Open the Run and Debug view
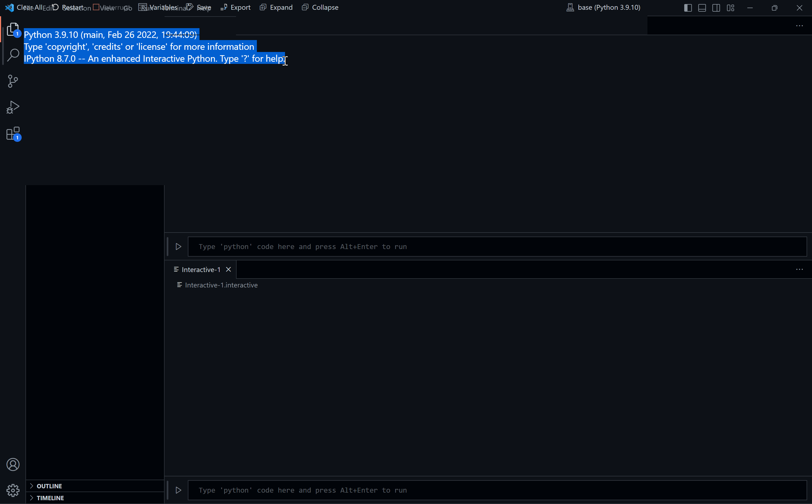Screen dimensions: 812x504 pyautogui.click(x=13, y=107)
